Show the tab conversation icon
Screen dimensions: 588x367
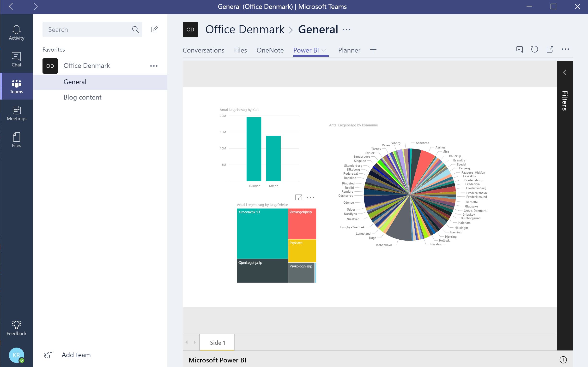click(x=519, y=49)
